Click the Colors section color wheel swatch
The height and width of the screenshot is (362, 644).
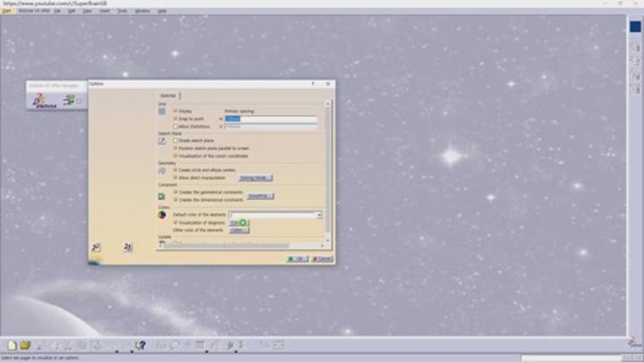pos(162,215)
